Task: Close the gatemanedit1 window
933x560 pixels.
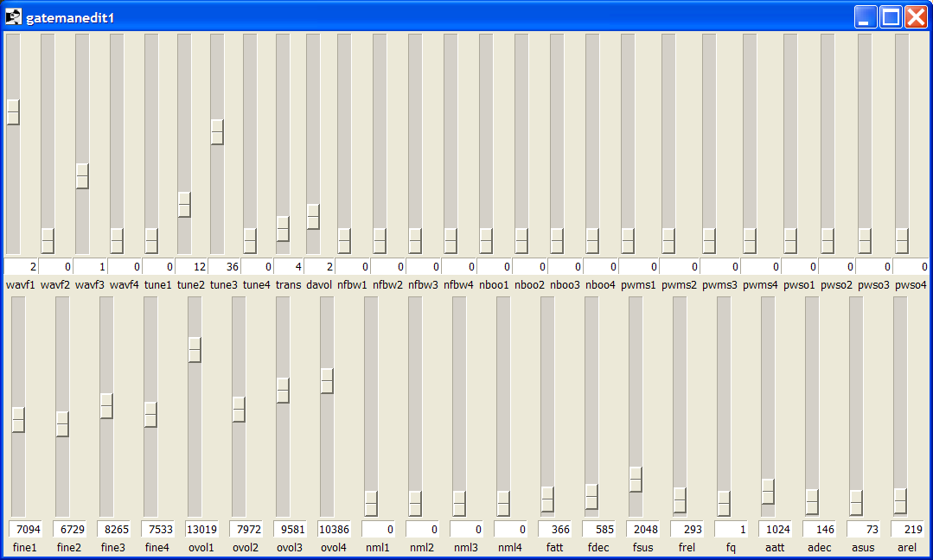Action: click(917, 17)
